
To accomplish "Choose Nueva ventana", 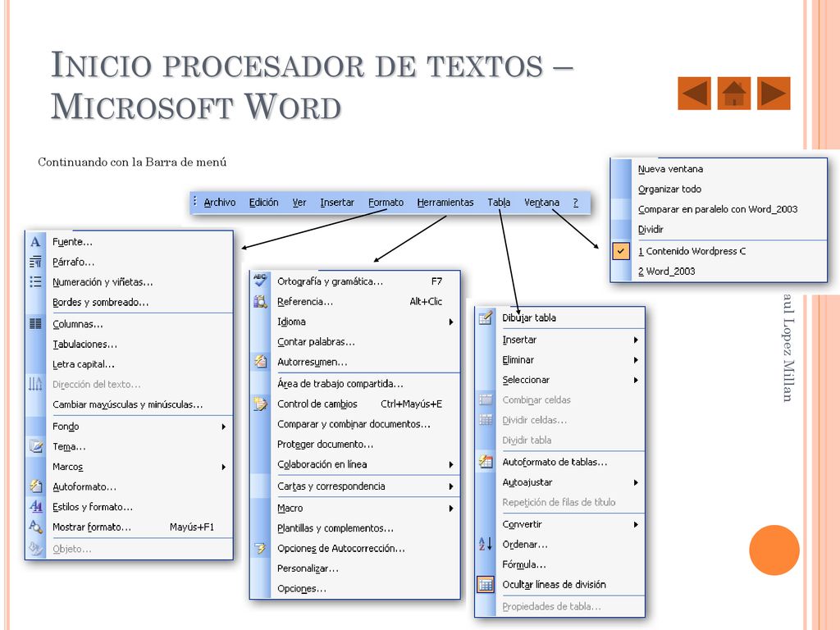I will point(670,169).
